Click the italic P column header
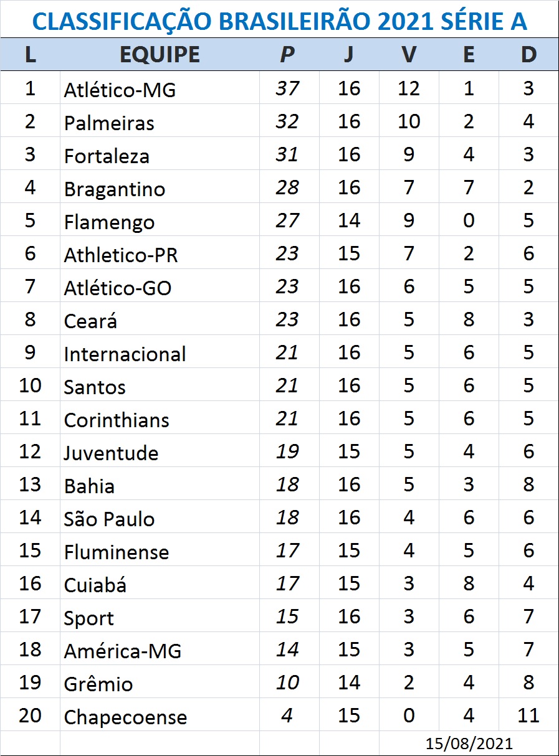This screenshot has height=756, width=559. tap(287, 55)
